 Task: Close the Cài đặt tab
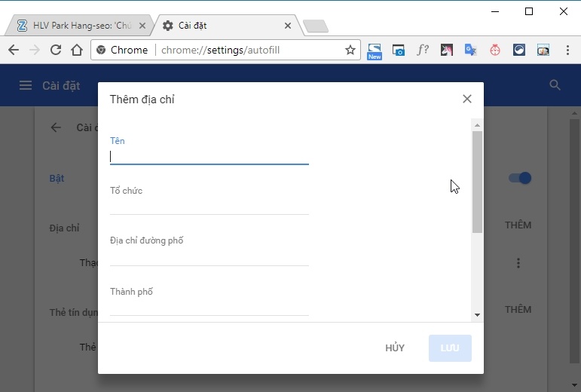click(288, 26)
